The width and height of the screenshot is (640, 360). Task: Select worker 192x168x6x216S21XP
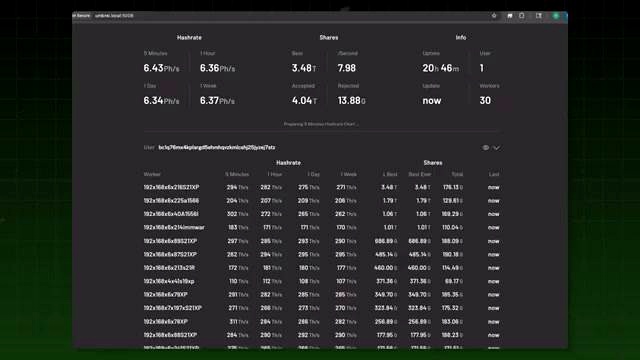[x=171, y=187]
